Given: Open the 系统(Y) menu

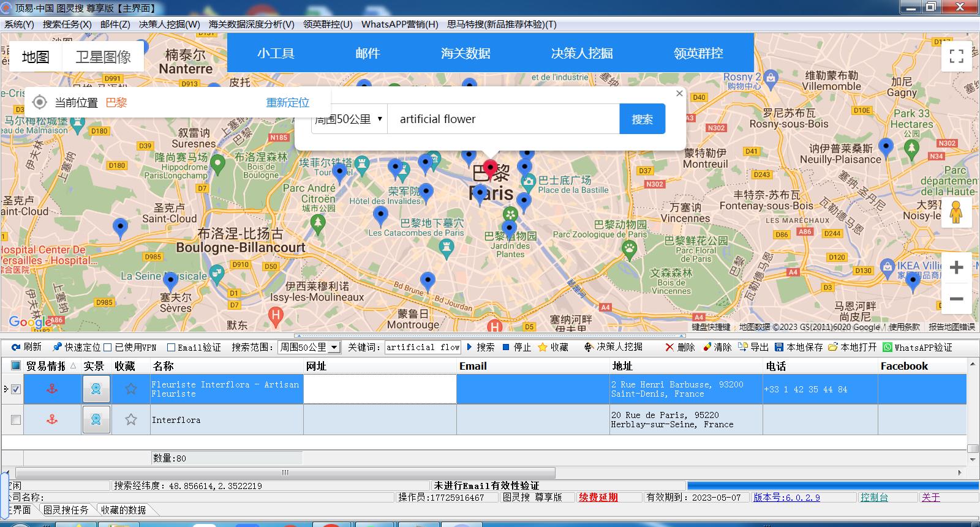Looking at the screenshot, I should pos(19,24).
